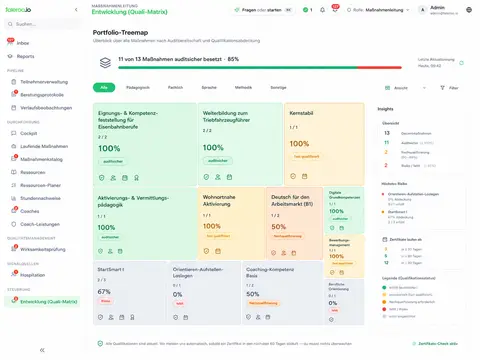480x360 pixels.
Task: Click the green check status indicator
Action: coord(307,10)
